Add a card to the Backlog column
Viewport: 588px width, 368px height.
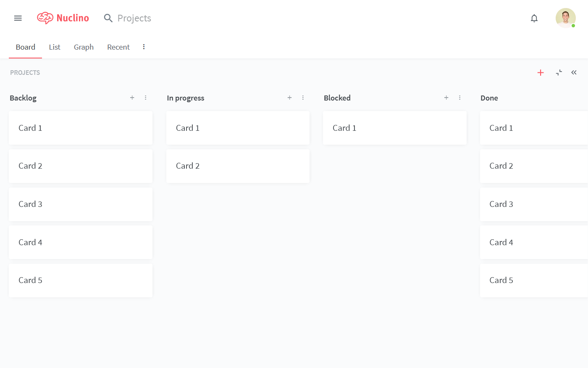(132, 98)
